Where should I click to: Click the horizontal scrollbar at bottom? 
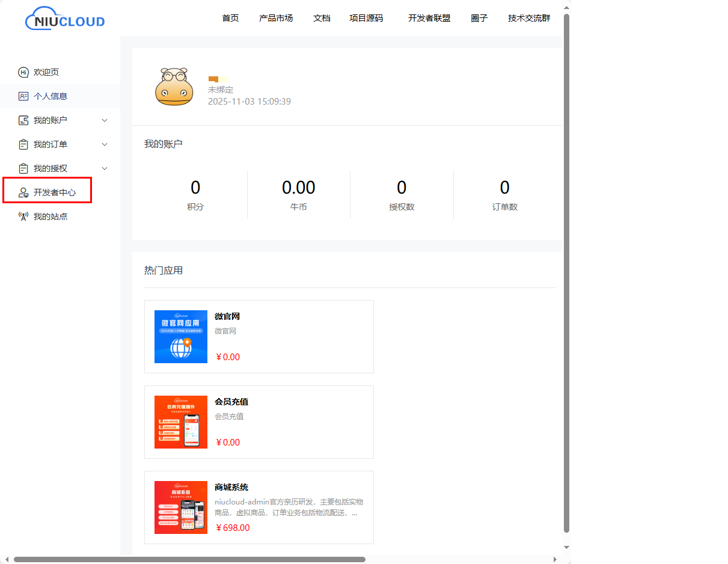coord(189,559)
